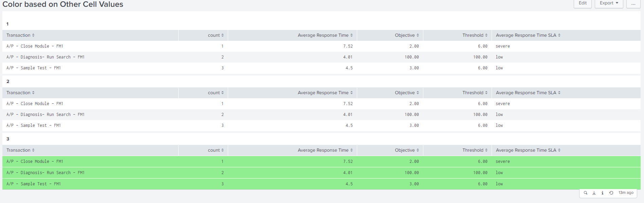644x203 pixels.
Task: Click the 7.52 response time in table 2
Action: tap(348, 104)
